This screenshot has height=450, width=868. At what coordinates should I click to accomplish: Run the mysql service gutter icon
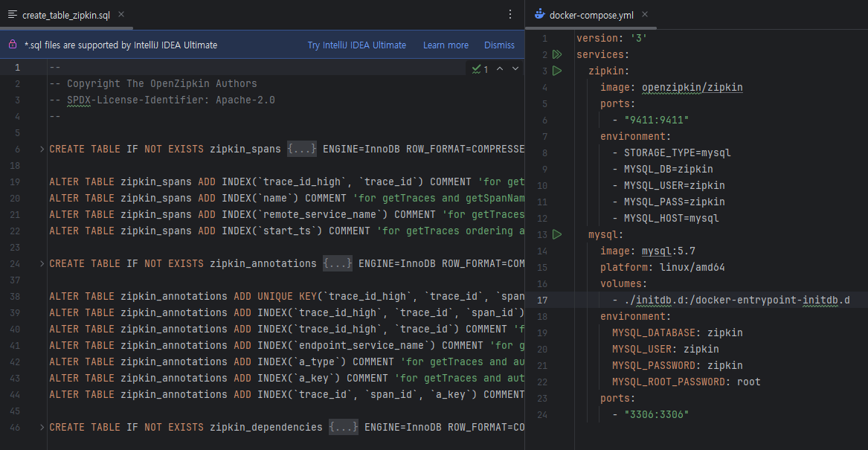(x=557, y=235)
